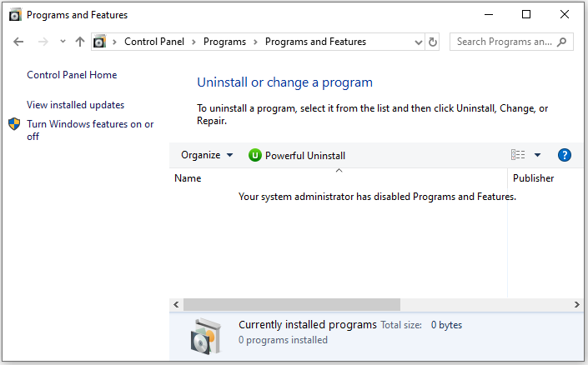Select Control Panel in the breadcrumb
588x365 pixels.
point(154,42)
